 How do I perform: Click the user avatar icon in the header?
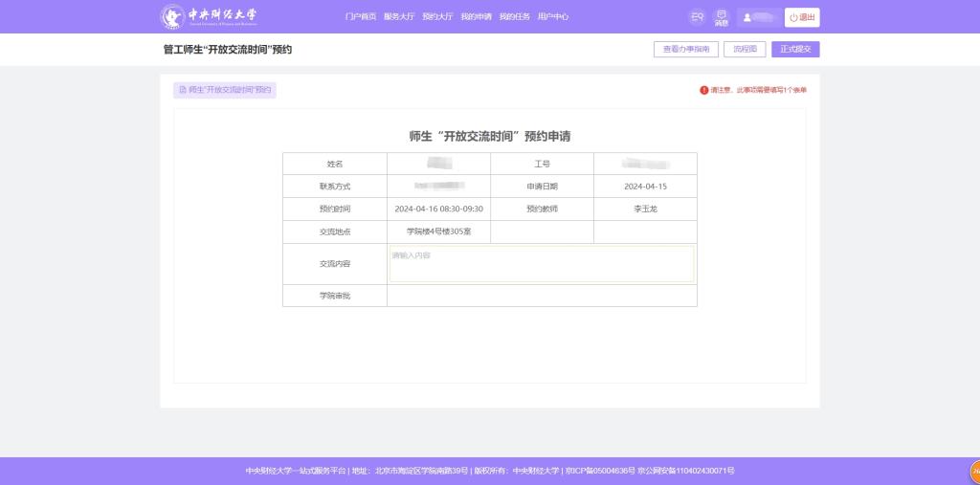tap(747, 17)
